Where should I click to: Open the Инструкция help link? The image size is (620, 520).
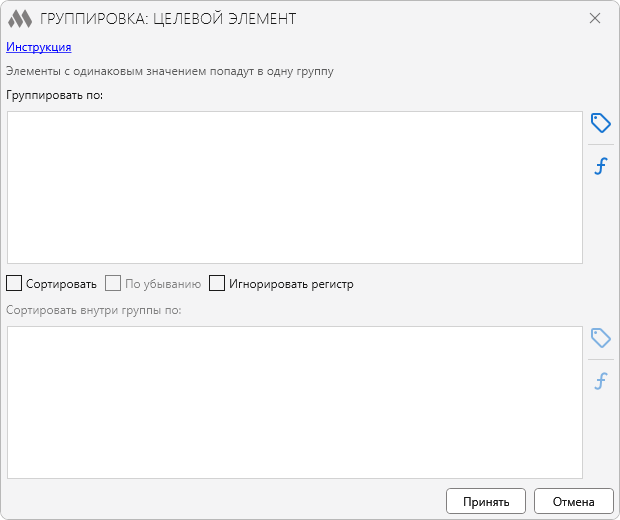point(39,47)
